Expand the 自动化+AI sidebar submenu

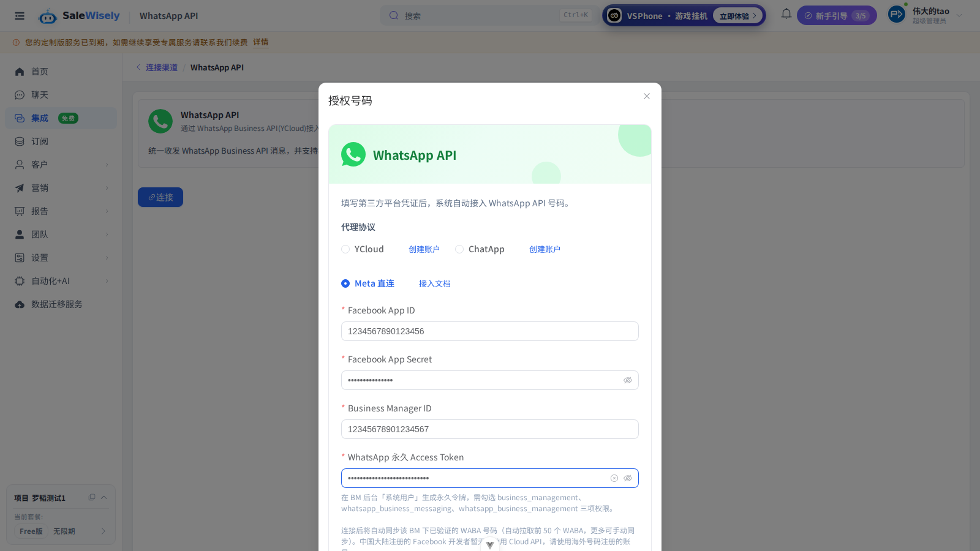(107, 281)
